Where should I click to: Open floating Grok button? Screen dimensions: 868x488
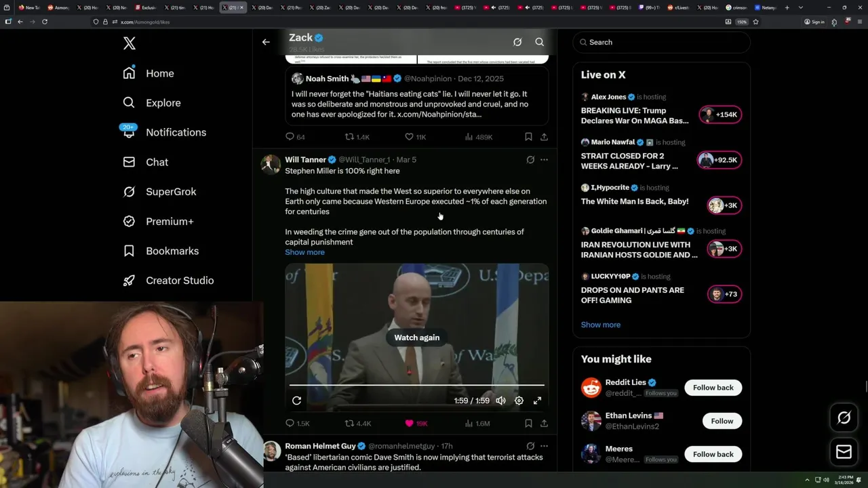point(844,418)
